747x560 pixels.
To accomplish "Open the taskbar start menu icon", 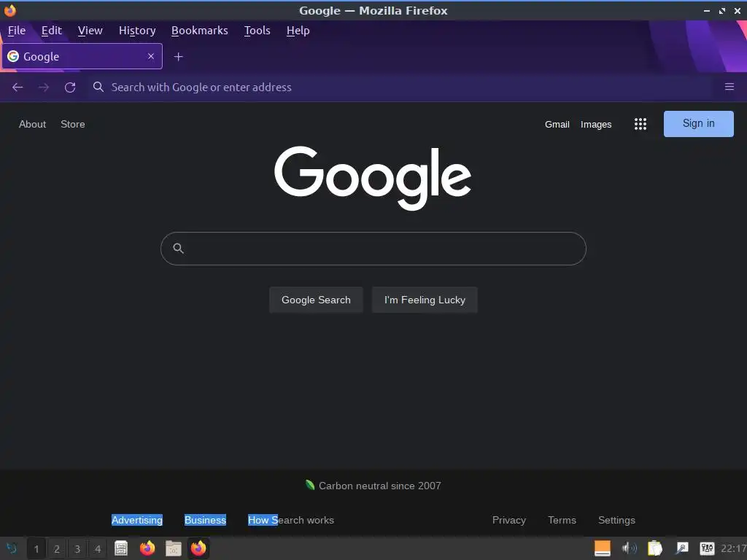I will pos(12,548).
